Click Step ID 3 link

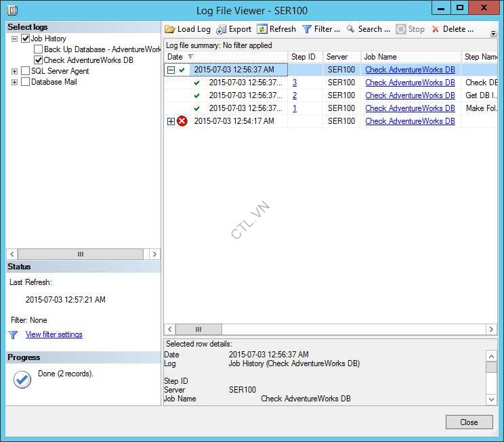295,83
